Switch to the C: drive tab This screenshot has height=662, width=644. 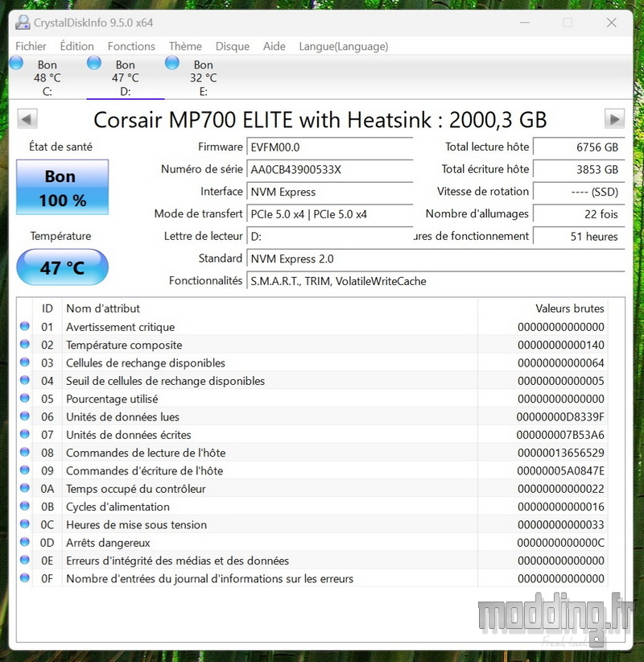click(47, 77)
